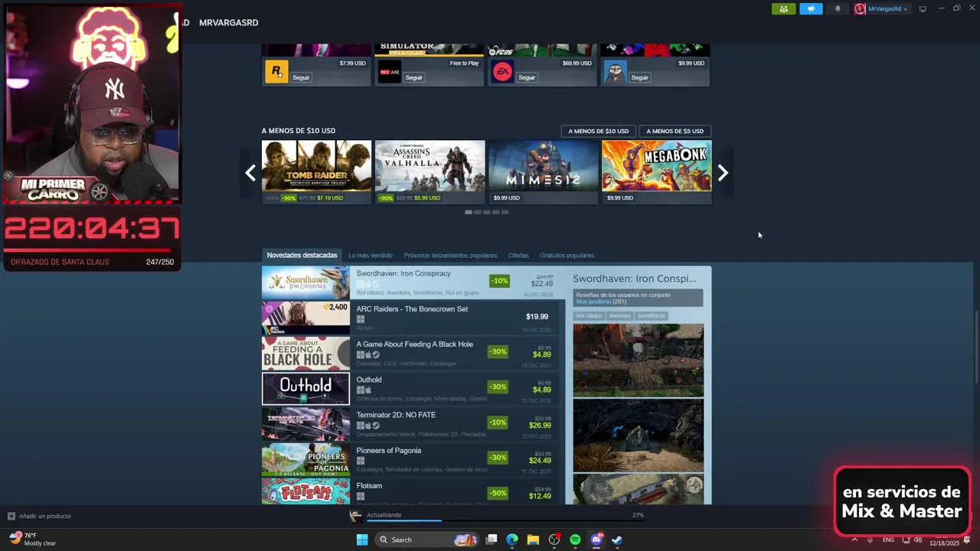This screenshot has height=551, width=980.
Task: Open Discord from the taskbar
Action: click(596, 540)
